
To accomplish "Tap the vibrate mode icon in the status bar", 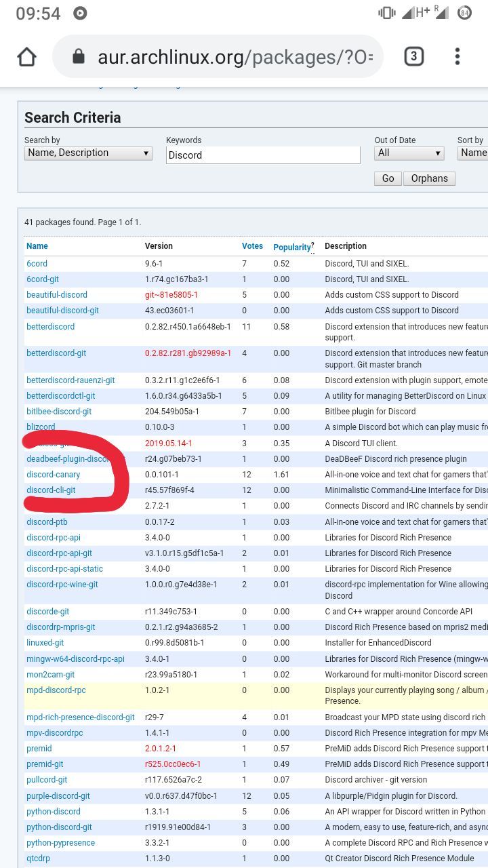I will (387, 13).
